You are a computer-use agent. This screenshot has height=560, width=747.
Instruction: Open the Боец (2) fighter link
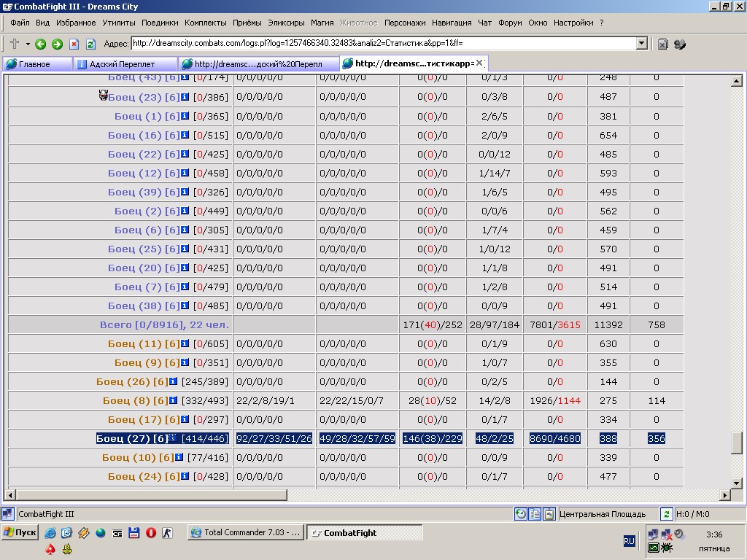tap(147, 211)
